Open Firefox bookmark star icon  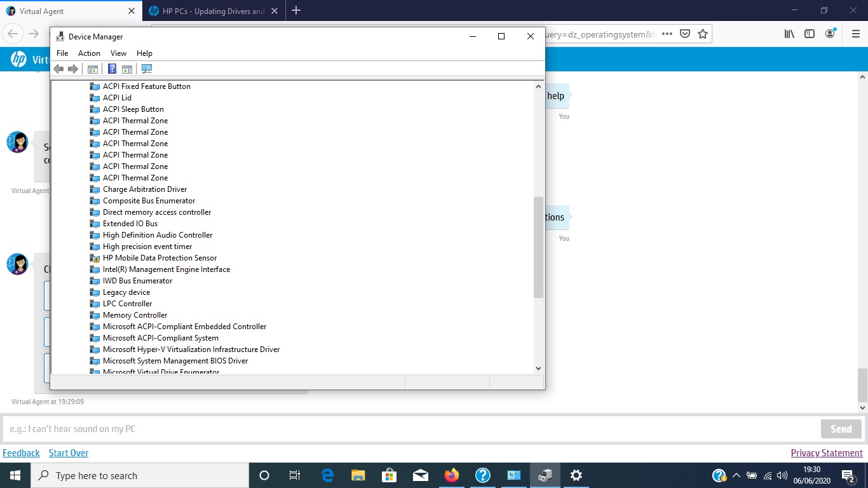coord(702,34)
